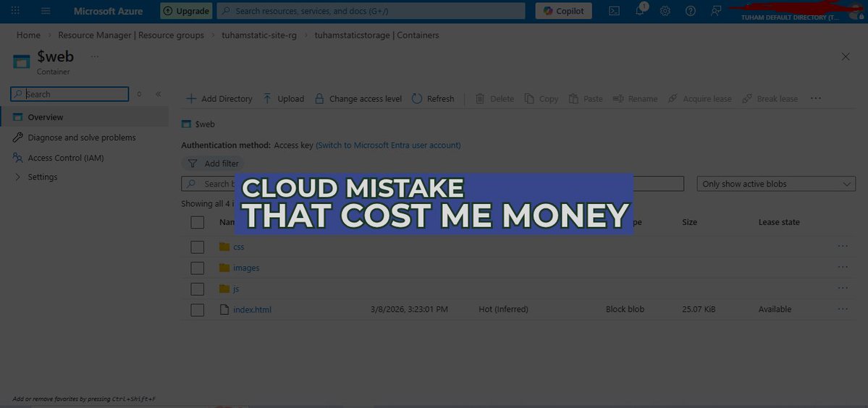This screenshot has width=868, height=408.
Task: Check the css folder row checkbox
Action: (x=197, y=247)
